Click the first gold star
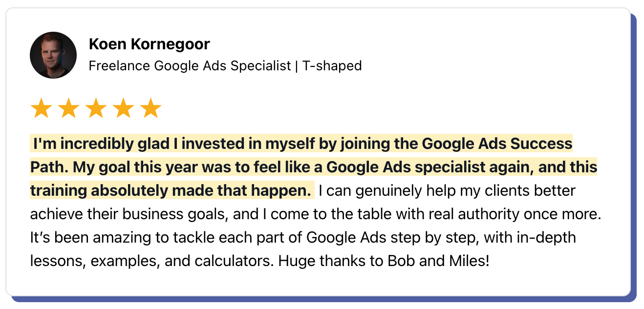This screenshot has height=309, width=644. (41, 108)
